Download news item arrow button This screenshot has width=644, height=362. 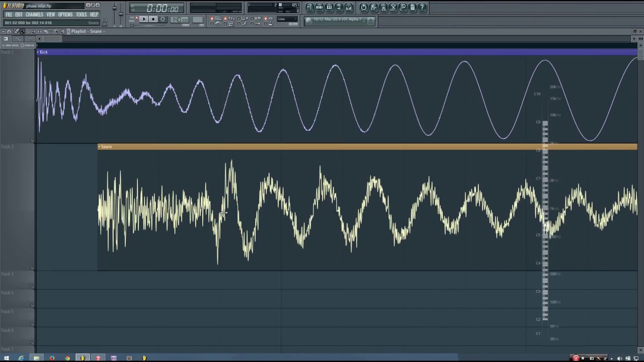point(370,21)
